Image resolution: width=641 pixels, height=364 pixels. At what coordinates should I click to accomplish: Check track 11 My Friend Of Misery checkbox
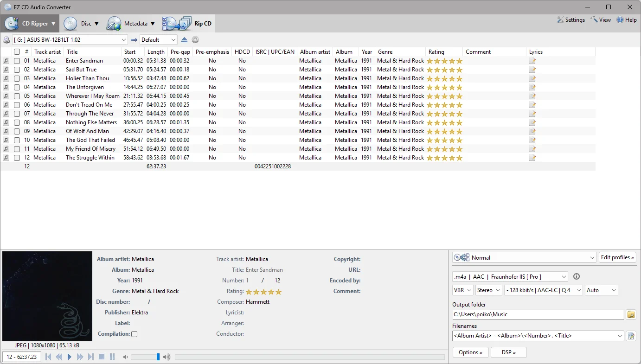coord(17,149)
